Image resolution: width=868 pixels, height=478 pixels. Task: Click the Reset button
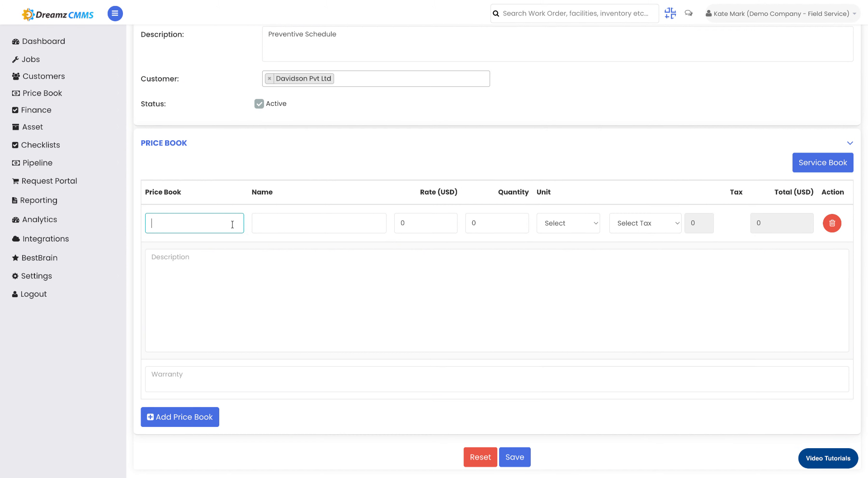coord(480,457)
